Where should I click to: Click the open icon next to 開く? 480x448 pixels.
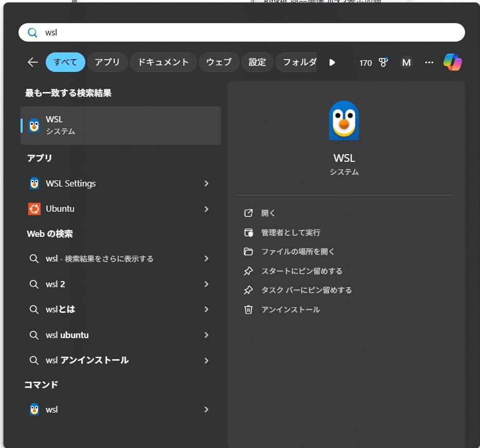[248, 213]
